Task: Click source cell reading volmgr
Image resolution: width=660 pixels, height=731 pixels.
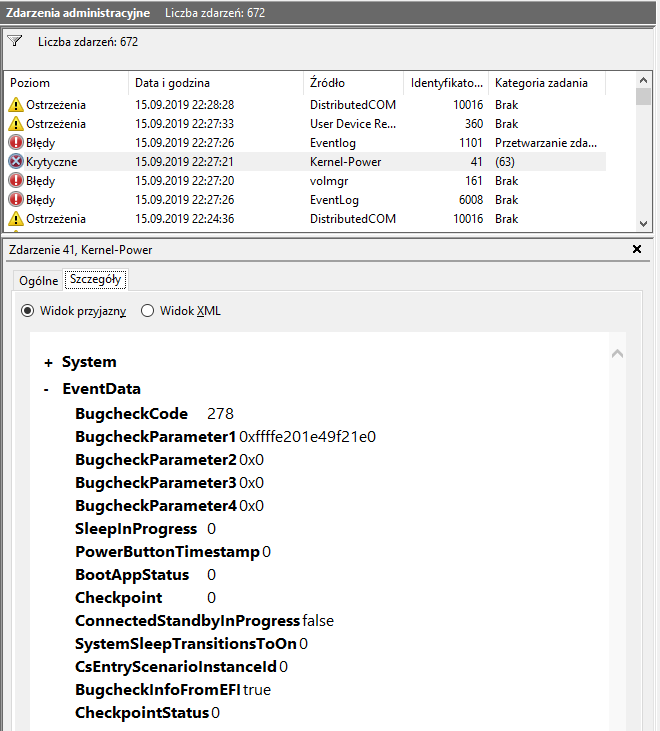Action: [329, 181]
